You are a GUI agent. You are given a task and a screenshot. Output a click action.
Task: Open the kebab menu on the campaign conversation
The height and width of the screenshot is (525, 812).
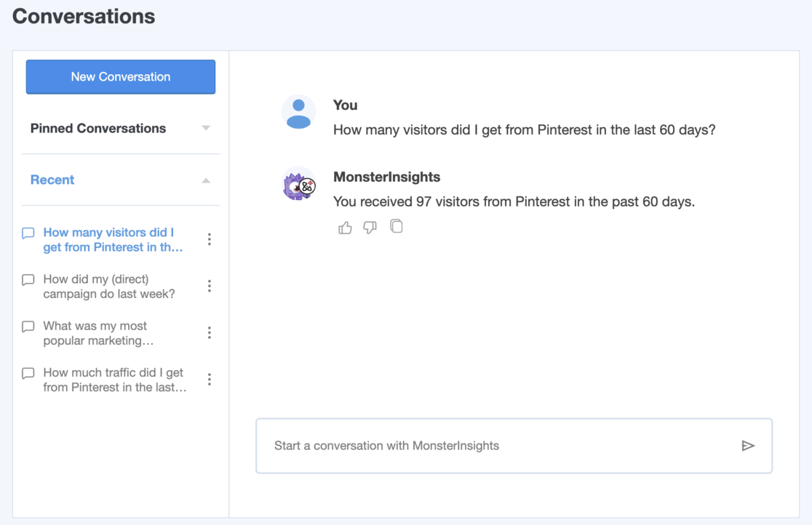point(209,286)
